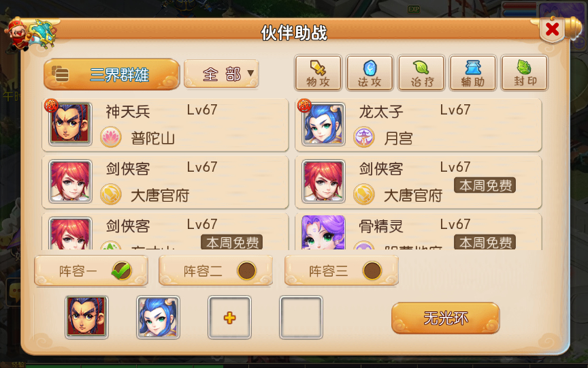The height and width of the screenshot is (368, 588).
Task: Click the 神天兵 portrait in the lineup slots
Action: (x=86, y=318)
